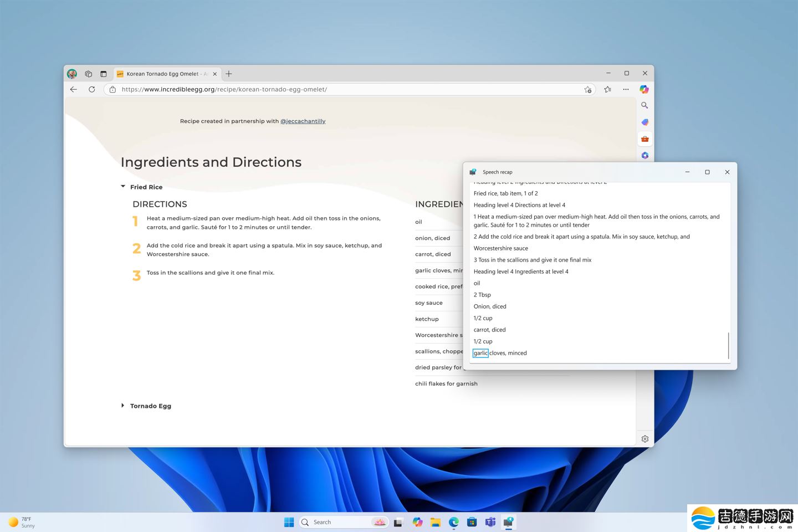Click the DIRECTIONS heading

pyautogui.click(x=160, y=204)
